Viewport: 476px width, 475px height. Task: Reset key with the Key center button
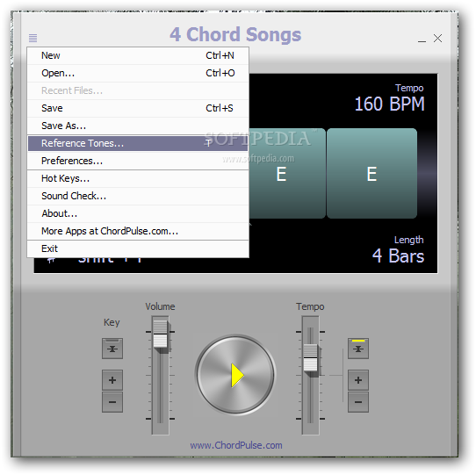[112, 349]
